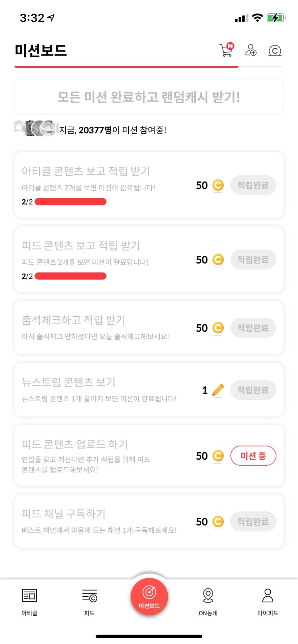Click the 아티클 콘텐츠 mission progress bar
The width and height of the screenshot is (298, 644).
pyautogui.click(x=71, y=202)
